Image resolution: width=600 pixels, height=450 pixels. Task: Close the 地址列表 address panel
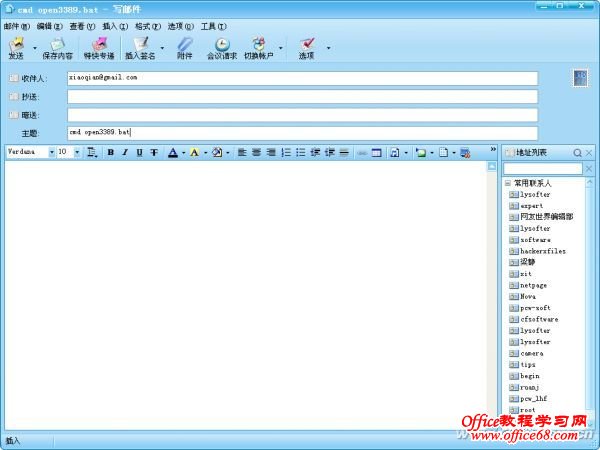(x=589, y=153)
